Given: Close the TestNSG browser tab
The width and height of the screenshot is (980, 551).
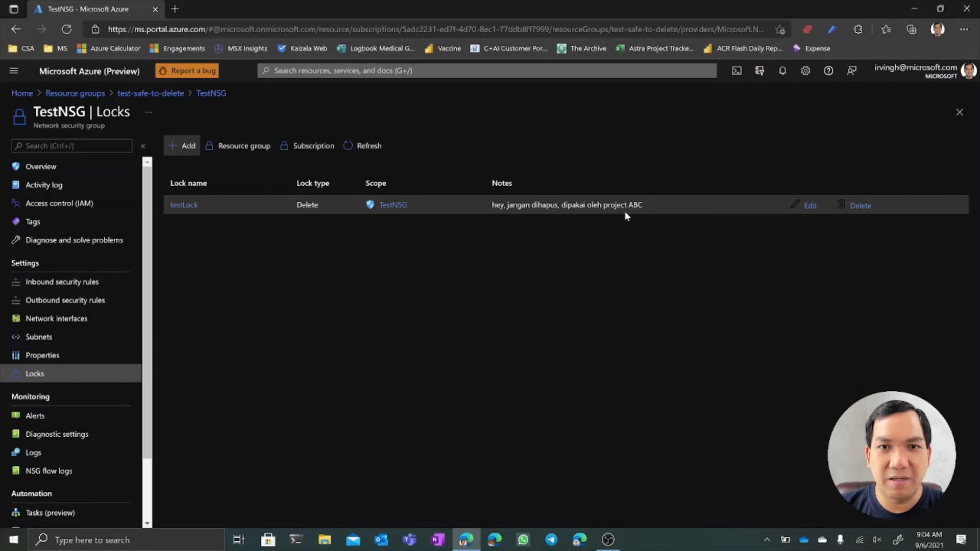Looking at the screenshot, I should 155,9.
